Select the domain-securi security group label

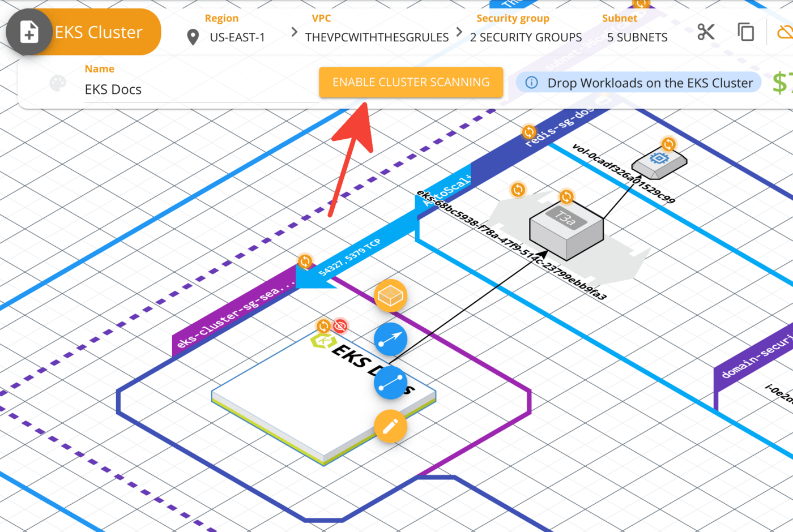(753, 357)
